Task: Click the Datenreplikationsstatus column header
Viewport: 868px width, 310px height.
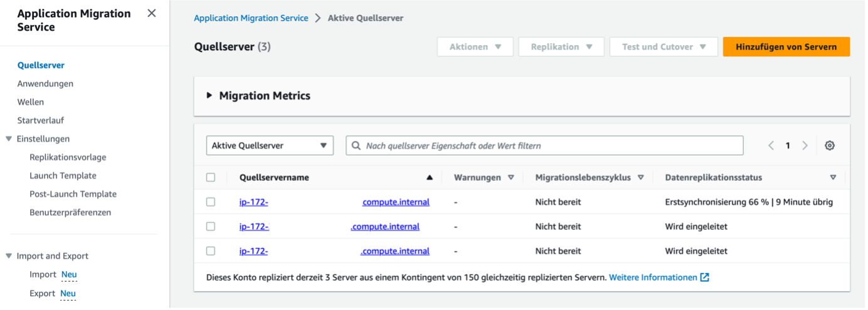Action: [x=714, y=177]
